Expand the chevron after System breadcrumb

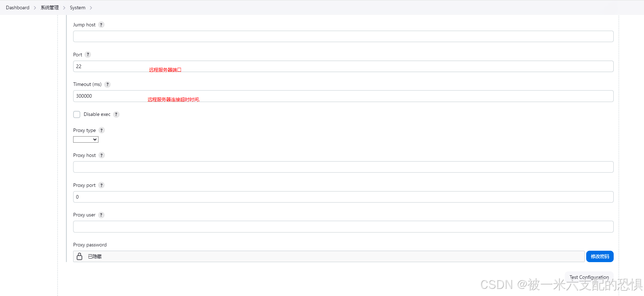point(91,8)
